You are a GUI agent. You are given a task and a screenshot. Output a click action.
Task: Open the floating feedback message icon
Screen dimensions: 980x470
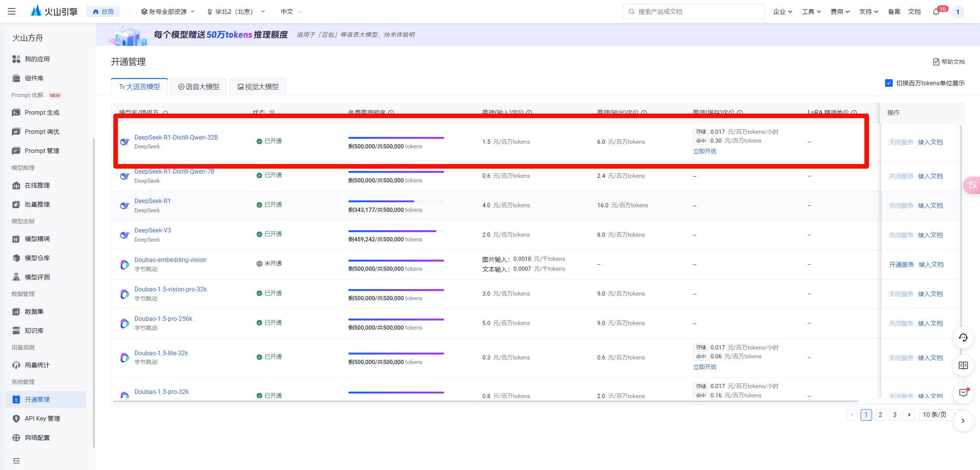tap(963, 393)
